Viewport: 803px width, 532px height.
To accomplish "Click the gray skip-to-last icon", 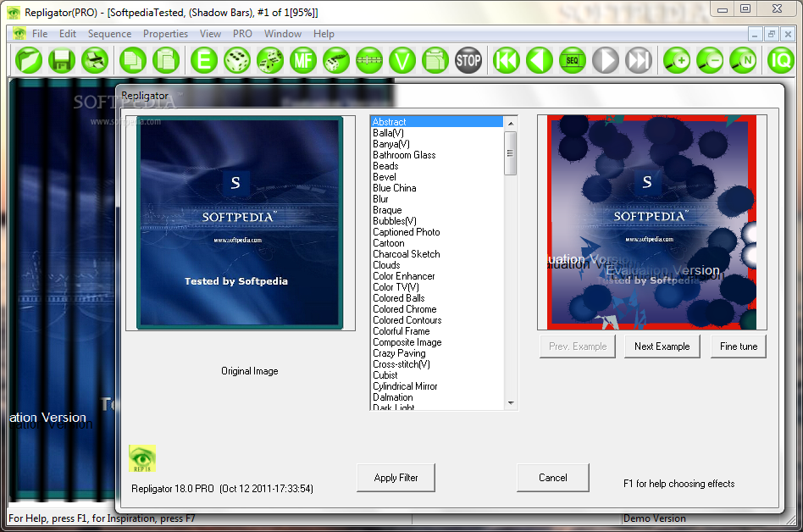I will coord(639,60).
